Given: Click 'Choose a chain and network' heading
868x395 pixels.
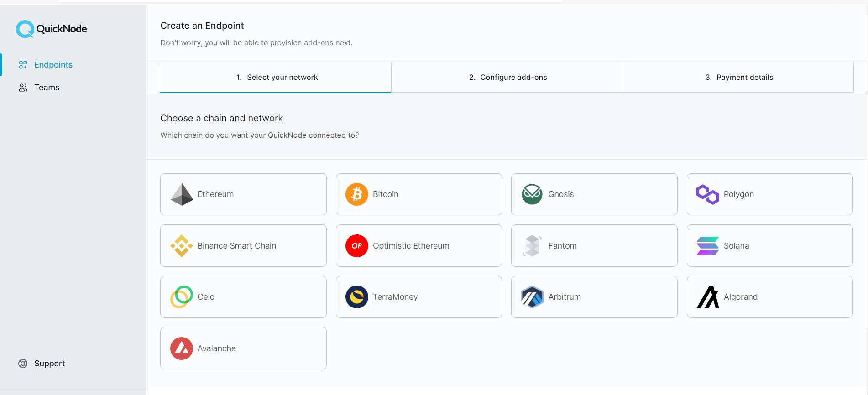Looking at the screenshot, I should (x=222, y=119).
